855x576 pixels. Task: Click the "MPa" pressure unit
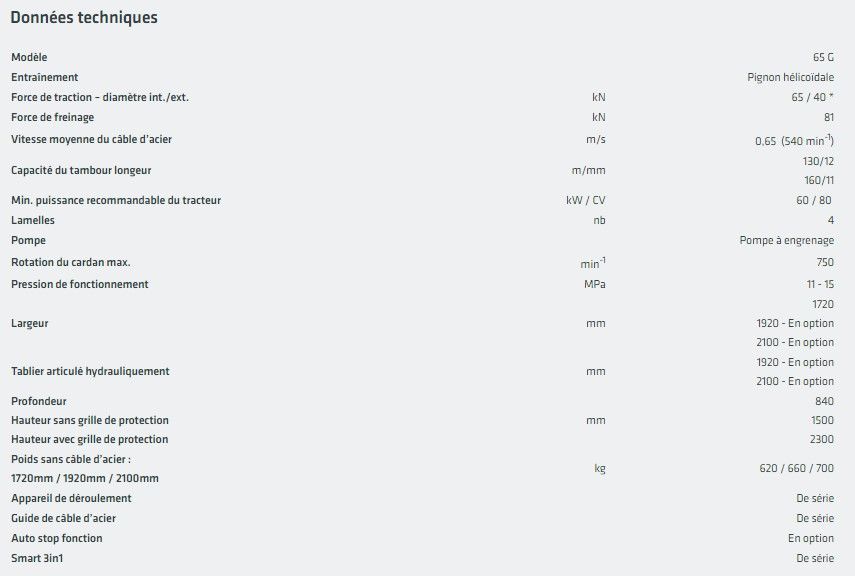[x=595, y=284]
